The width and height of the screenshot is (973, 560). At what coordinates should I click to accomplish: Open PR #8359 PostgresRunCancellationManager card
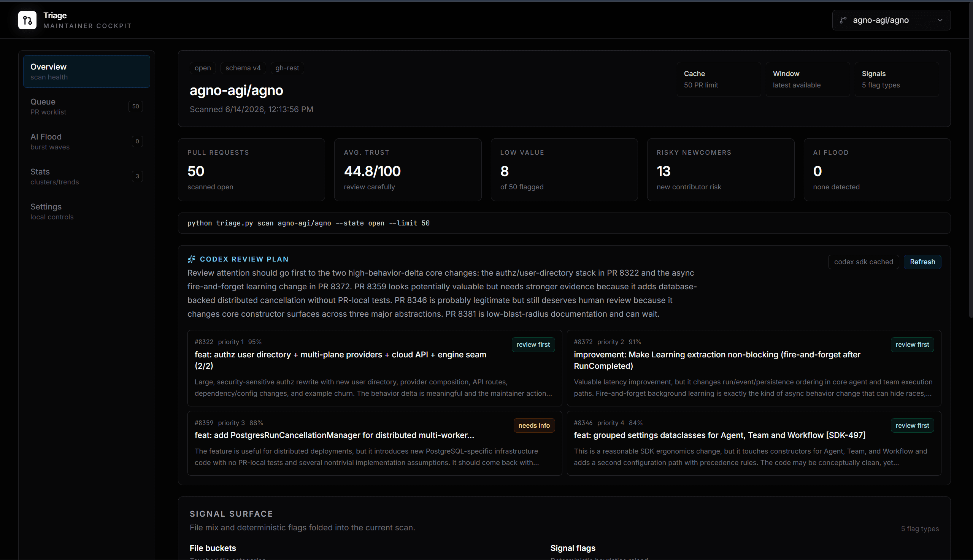375,443
